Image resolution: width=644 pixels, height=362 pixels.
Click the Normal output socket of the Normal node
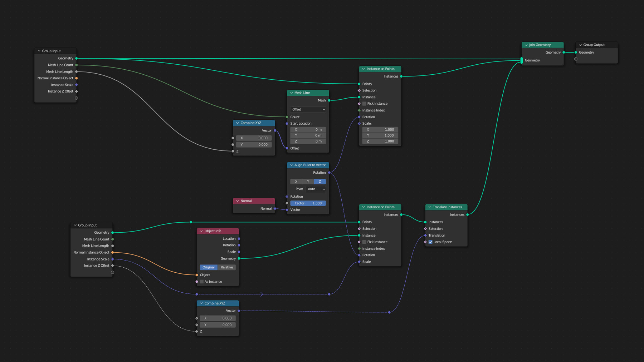point(274,209)
